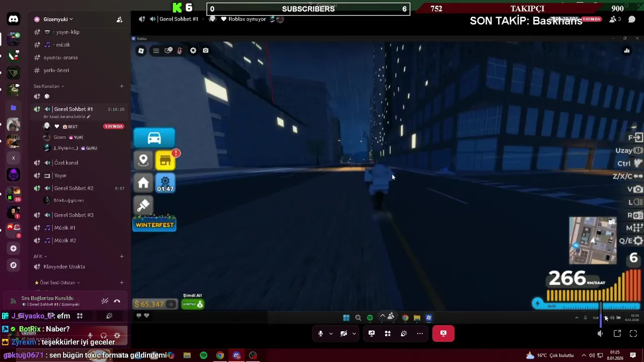
Task: Open the Roblox leaderboard icon
Action: pyautogui.click(x=626, y=50)
